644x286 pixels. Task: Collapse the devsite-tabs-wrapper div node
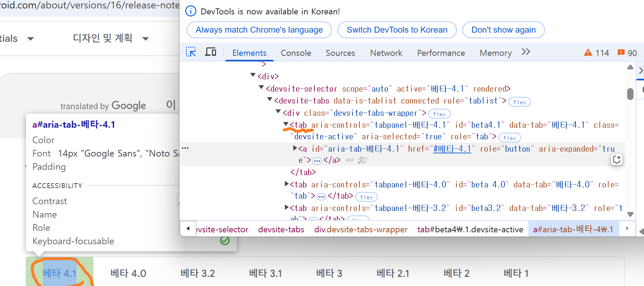278,112
